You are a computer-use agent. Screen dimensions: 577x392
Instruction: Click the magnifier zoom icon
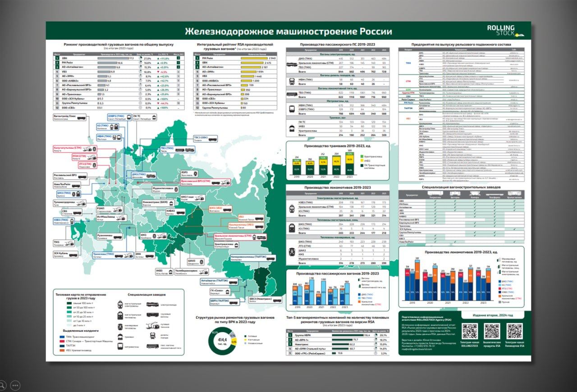pyautogui.click(x=2, y=385)
